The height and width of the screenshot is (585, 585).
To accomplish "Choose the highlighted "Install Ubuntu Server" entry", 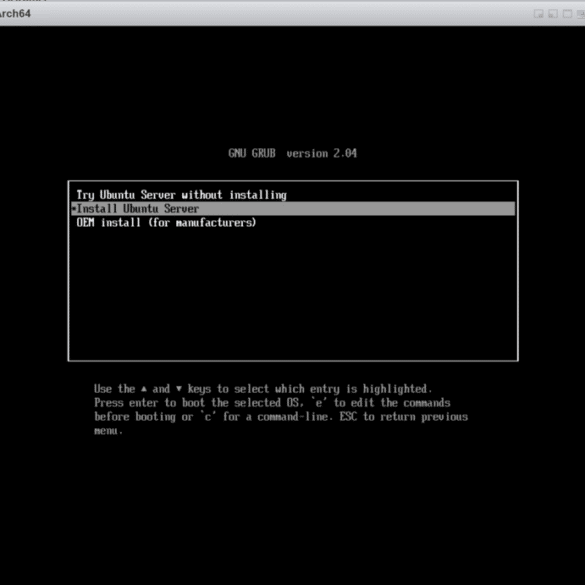I will (x=293, y=209).
